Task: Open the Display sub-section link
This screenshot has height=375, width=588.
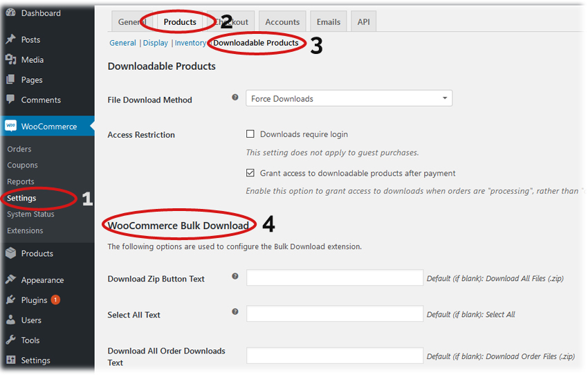Action: [x=156, y=43]
